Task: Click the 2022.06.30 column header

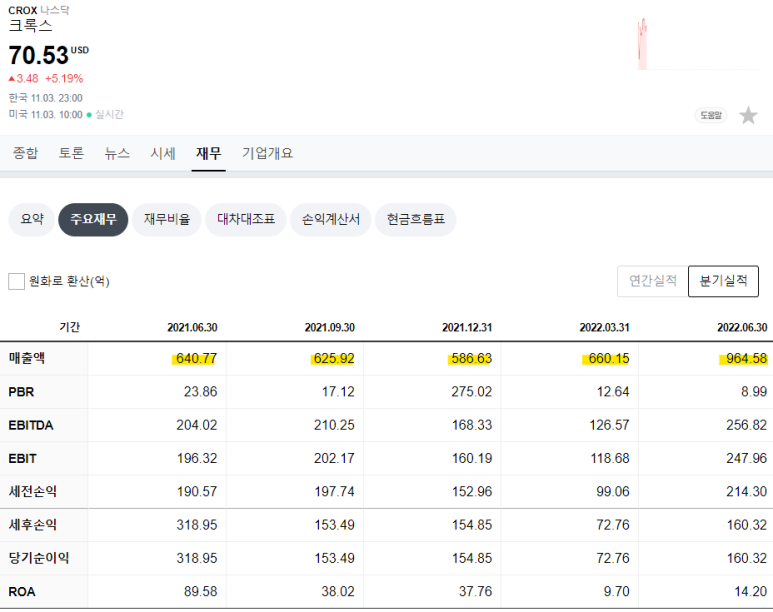Action: click(x=742, y=327)
